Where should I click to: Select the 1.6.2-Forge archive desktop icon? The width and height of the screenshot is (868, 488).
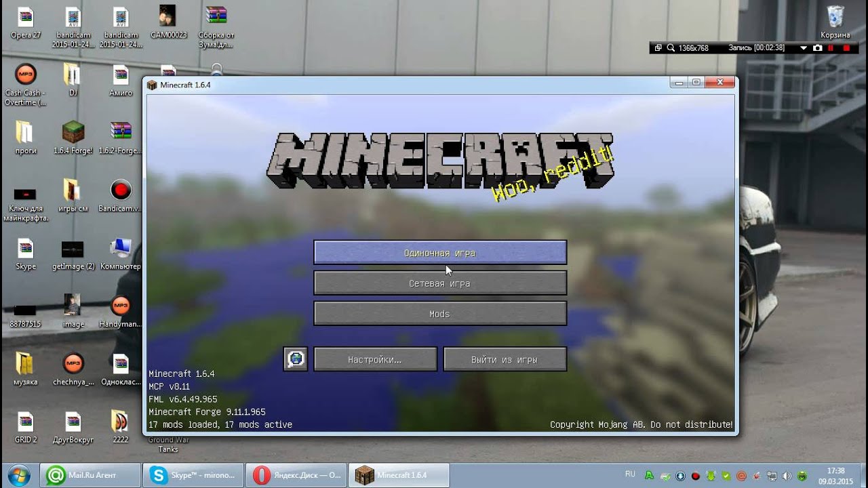tap(121, 138)
